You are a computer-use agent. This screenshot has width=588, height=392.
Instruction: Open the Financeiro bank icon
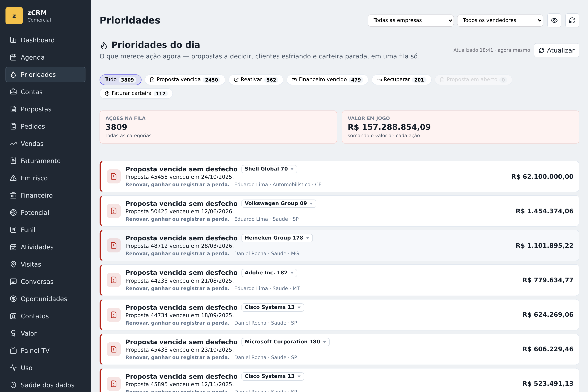click(13, 195)
